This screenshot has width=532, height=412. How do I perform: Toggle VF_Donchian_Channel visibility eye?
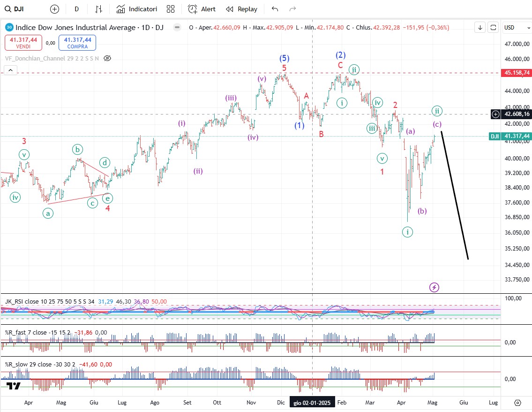(107, 58)
